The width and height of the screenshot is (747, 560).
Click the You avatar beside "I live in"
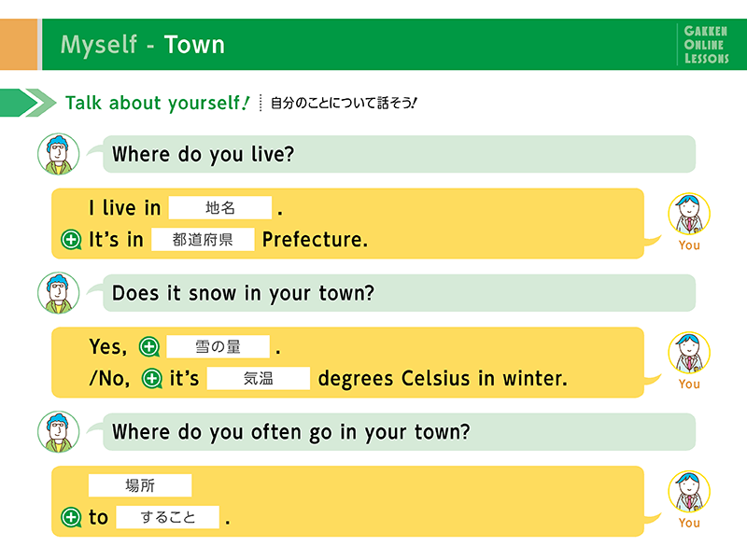pos(689,217)
